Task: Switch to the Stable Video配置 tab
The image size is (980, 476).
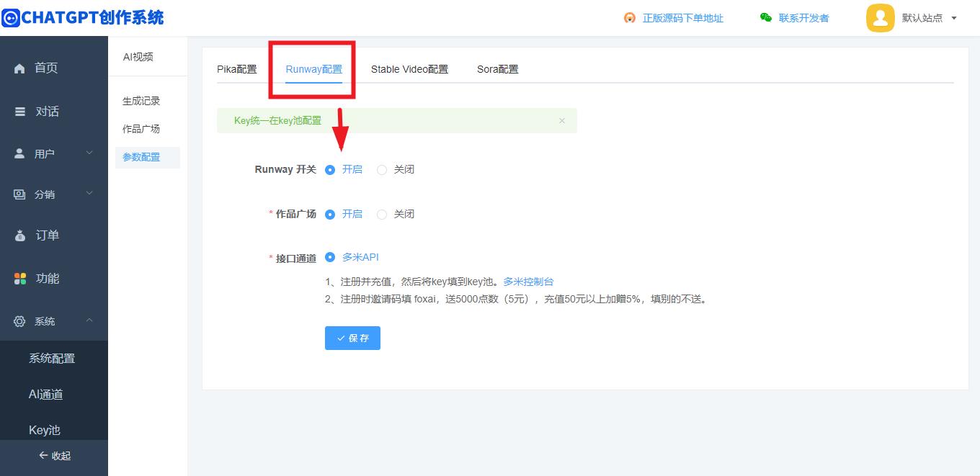Action: click(x=409, y=69)
